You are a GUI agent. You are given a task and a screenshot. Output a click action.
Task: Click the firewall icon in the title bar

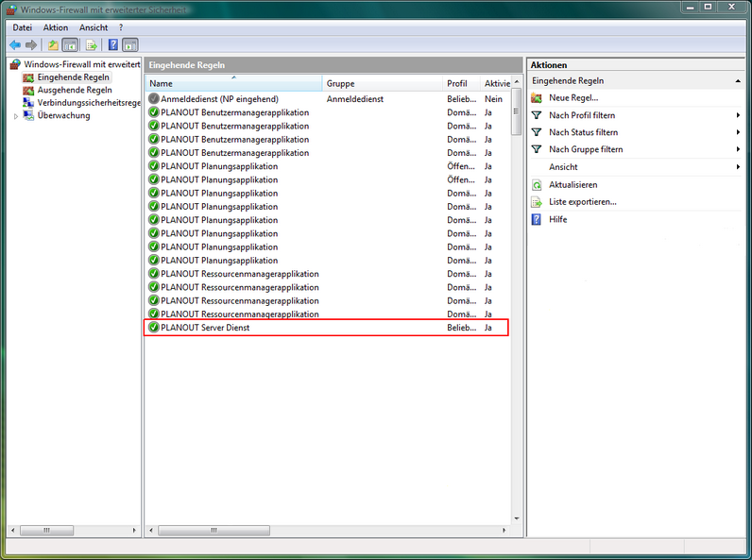click(x=11, y=9)
